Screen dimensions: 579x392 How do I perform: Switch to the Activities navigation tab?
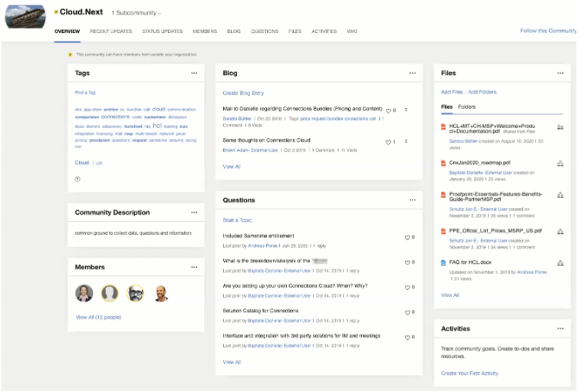[x=324, y=31]
